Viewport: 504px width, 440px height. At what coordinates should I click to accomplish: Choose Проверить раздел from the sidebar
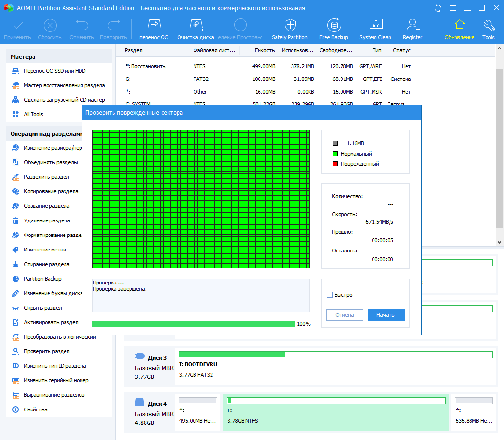click(x=49, y=351)
